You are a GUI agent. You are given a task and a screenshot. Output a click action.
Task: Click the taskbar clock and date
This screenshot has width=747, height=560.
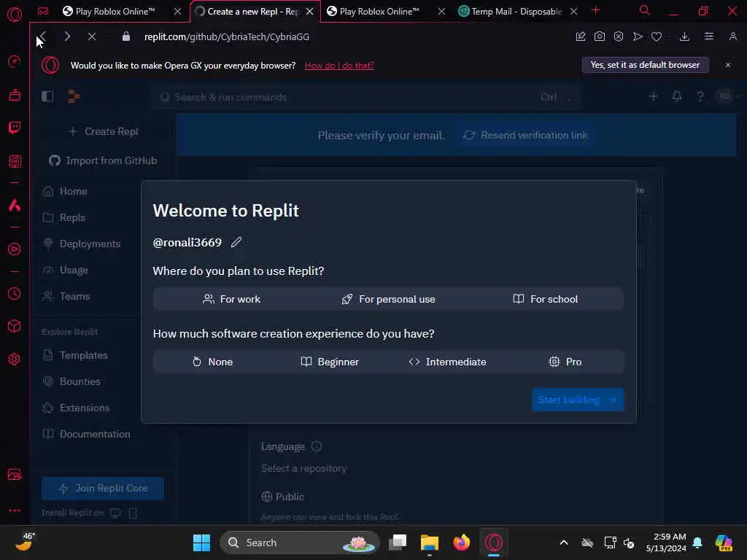tap(666, 542)
